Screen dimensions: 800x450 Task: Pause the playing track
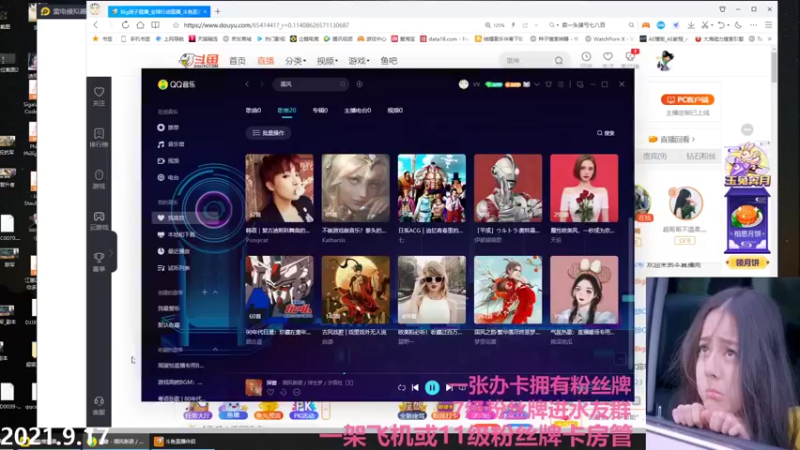click(432, 388)
